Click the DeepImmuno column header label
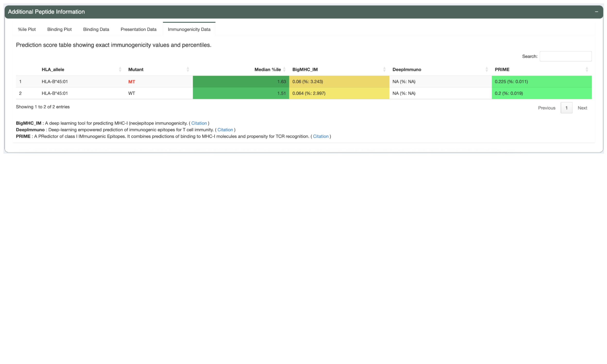607x364 pixels. point(406,70)
